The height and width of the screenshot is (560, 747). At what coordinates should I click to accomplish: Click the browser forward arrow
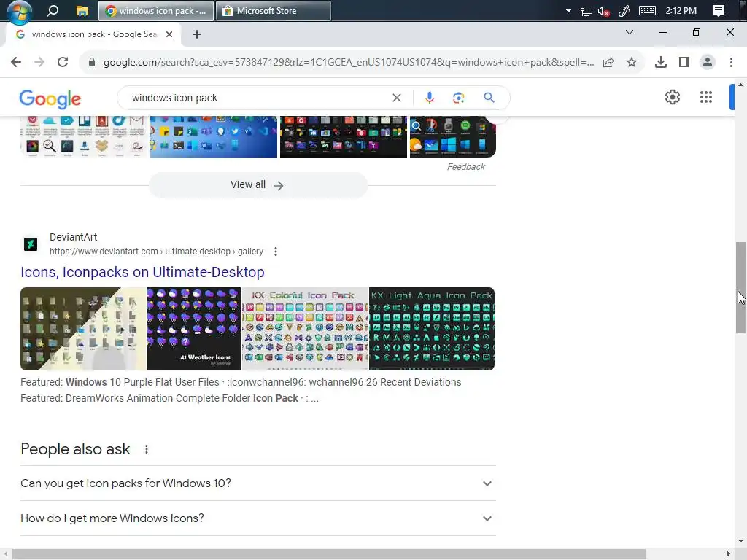pyautogui.click(x=39, y=62)
